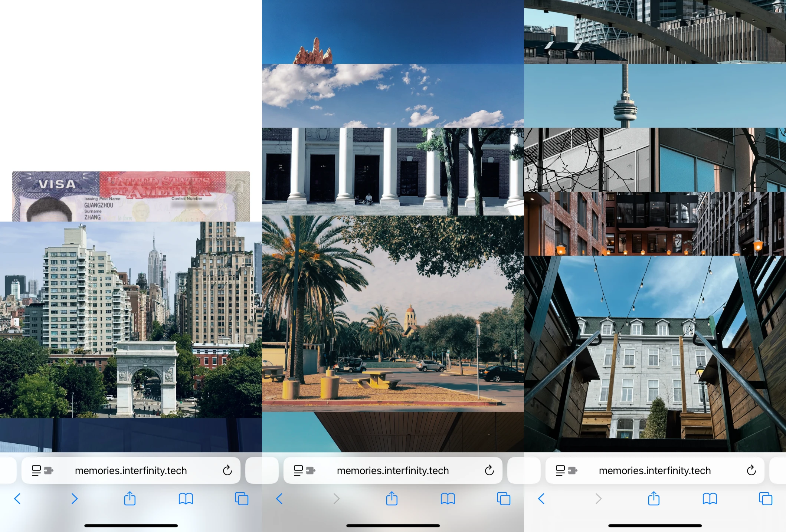Tap memories.interfinity.tech URL in the right screenshot
Image resolution: width=786 pixels, height=532 pixels.
[x=655, y=470]
